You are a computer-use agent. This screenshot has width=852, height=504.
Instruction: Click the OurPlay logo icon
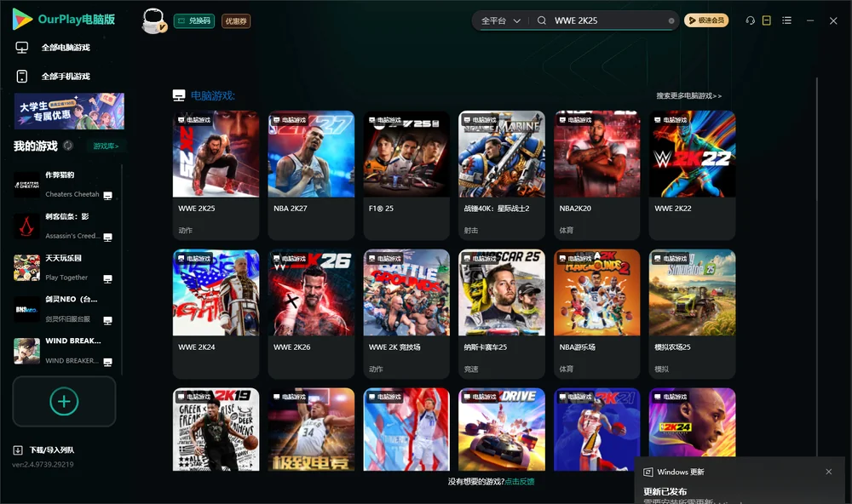(x=22, y=20)
